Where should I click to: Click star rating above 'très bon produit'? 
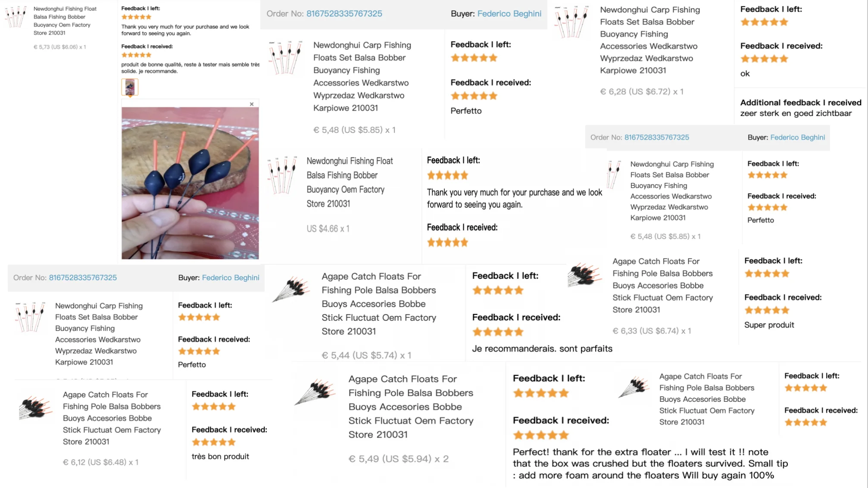(214, 442)
